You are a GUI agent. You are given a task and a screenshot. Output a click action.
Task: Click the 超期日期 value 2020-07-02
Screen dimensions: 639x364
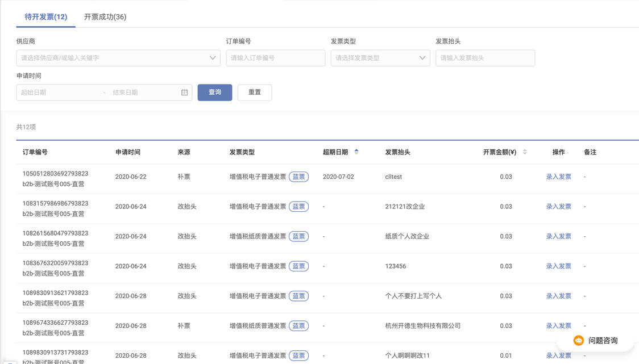(338, 177)
